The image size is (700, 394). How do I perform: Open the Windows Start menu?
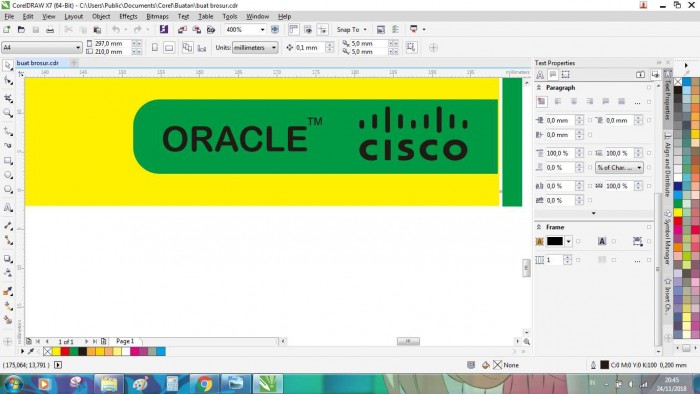click(12, 383)
